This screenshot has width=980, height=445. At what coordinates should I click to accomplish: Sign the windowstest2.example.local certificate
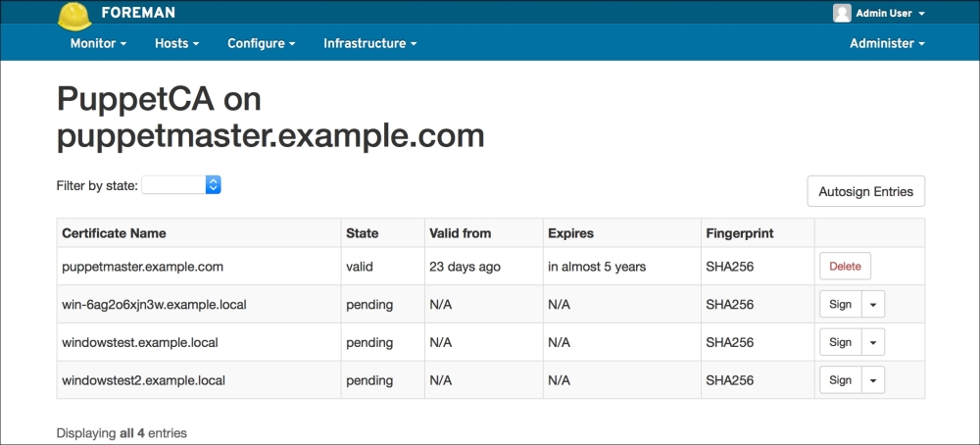point(840,380)
